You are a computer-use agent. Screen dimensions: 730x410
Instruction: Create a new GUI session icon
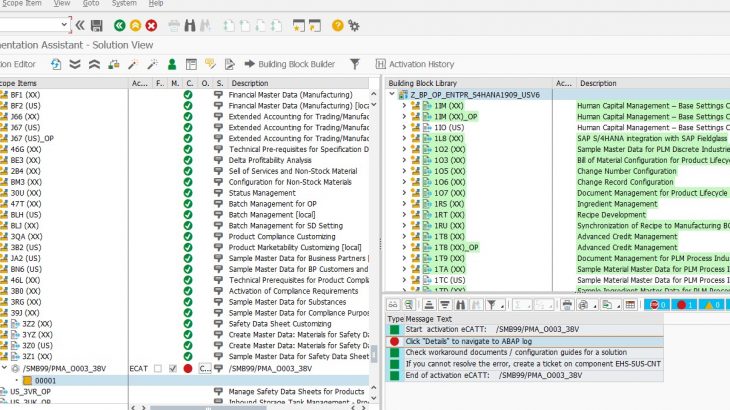click(x=298, y=26)
